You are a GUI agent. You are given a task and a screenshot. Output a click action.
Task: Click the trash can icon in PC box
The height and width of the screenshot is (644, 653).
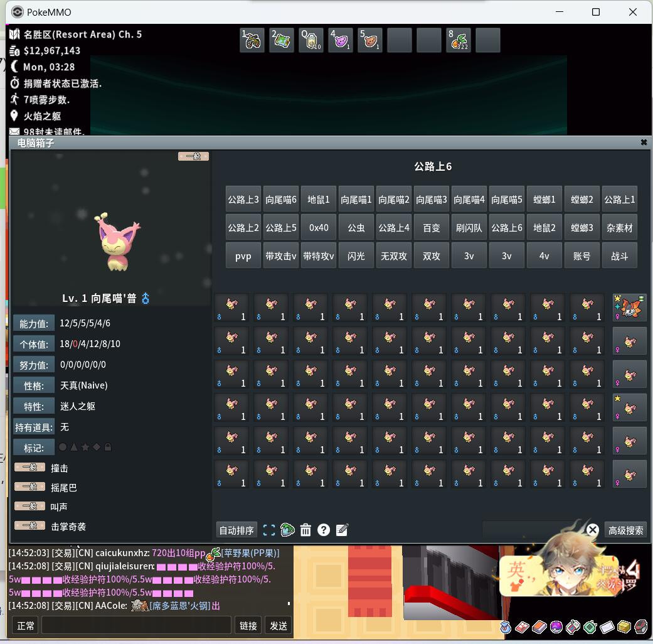click(305, 530)
